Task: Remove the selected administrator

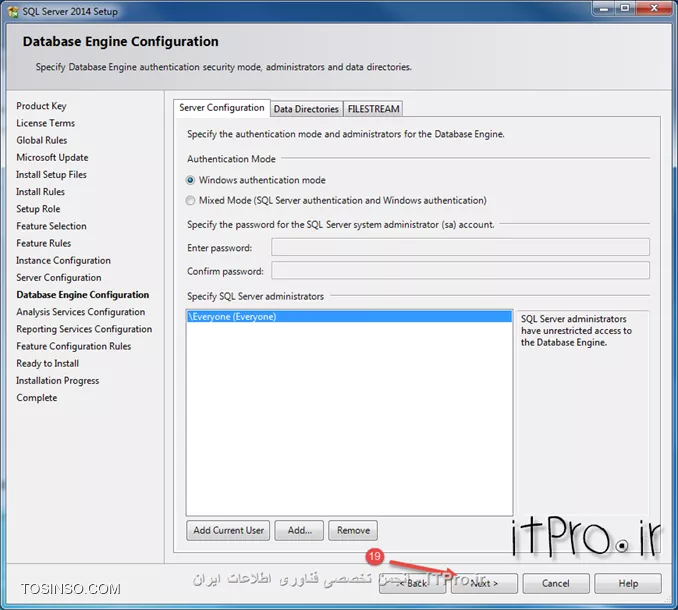Action: (x=353, y=530)
